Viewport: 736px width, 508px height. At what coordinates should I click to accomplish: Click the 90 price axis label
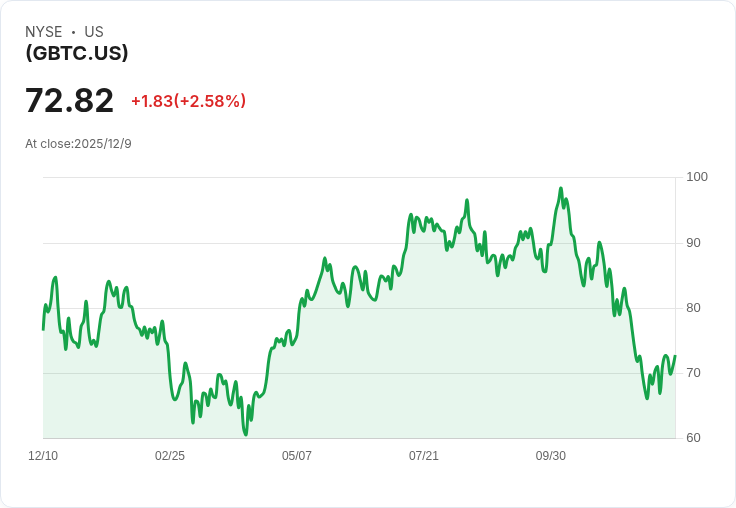coord(694,243)
